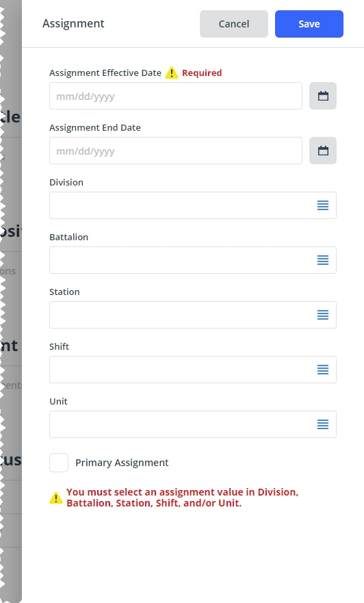Cancel the Assignment form

click(234, 24)
